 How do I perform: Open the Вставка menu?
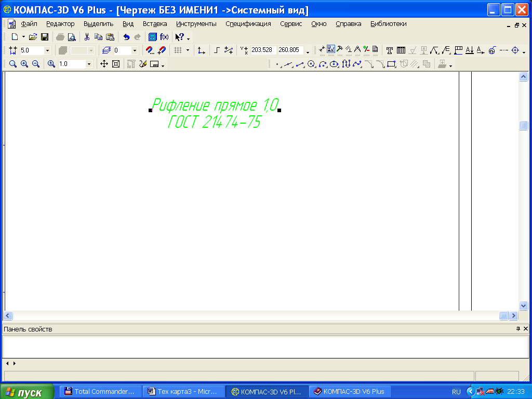pos(155,24)
